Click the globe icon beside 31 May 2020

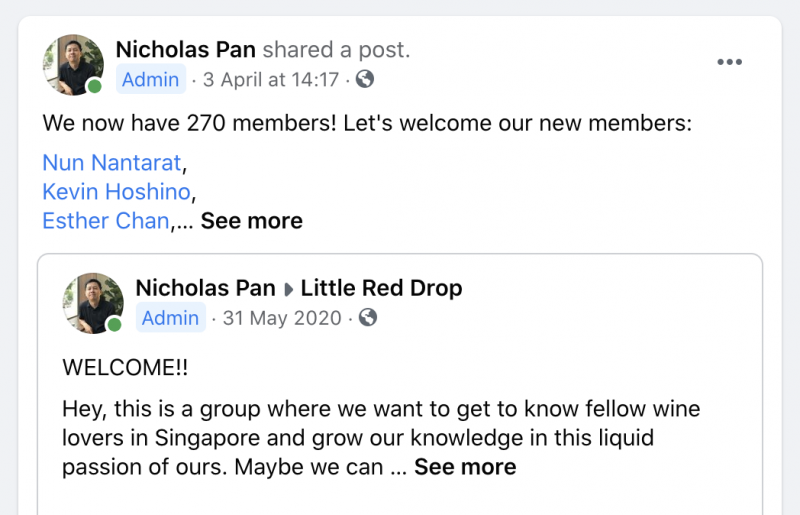(368, 317)
